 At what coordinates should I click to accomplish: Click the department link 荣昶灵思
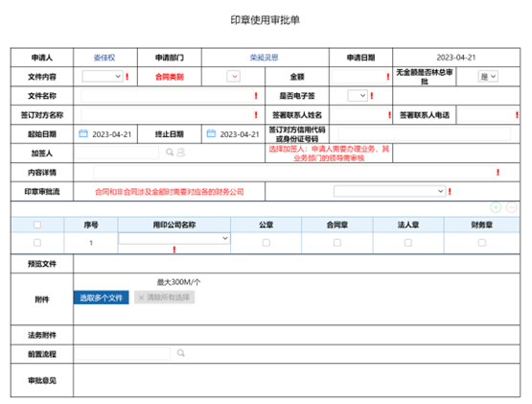pyautogui.click(x=265, y=58)
